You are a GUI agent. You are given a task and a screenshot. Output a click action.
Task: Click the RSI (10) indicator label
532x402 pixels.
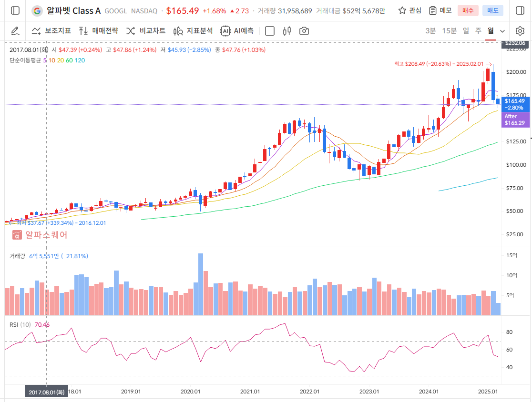20,325
